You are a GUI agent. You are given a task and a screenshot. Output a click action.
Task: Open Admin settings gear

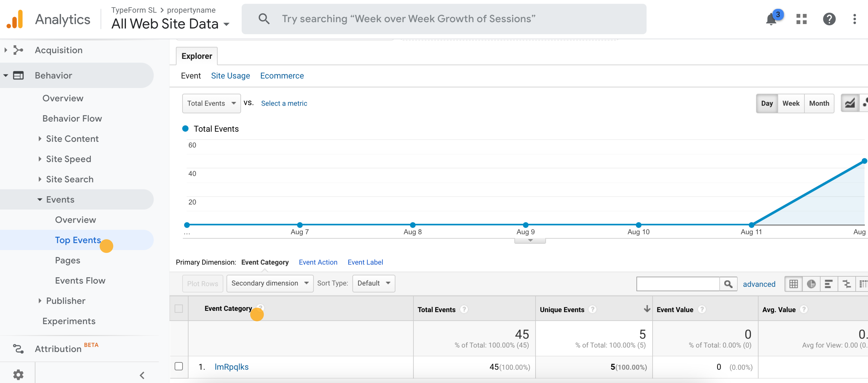pyautogui.click(x=18, y=375)
